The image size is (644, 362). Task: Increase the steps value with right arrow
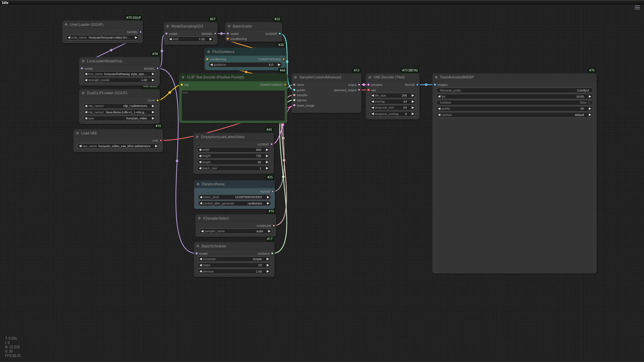point(268,265)
